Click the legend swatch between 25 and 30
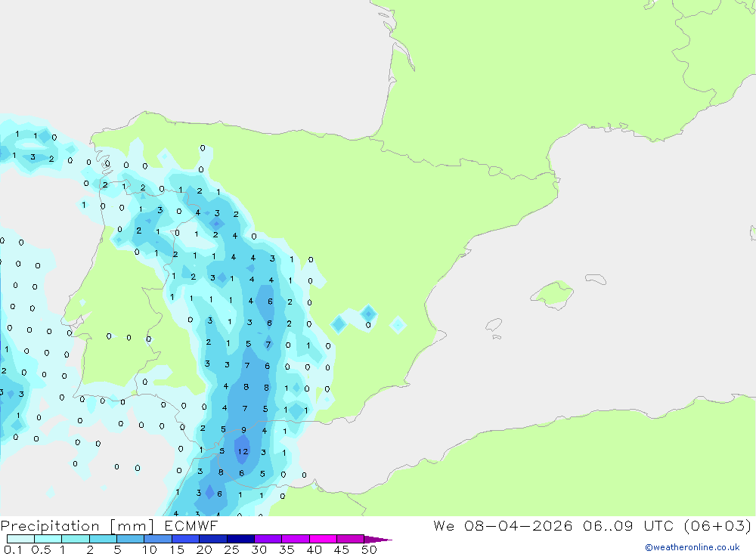 coord(240,539)
